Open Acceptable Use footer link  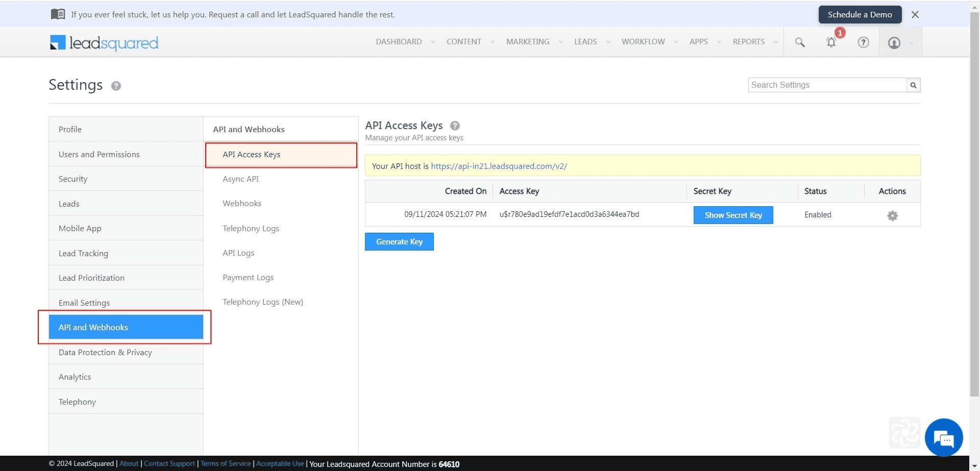coord(280,464)
